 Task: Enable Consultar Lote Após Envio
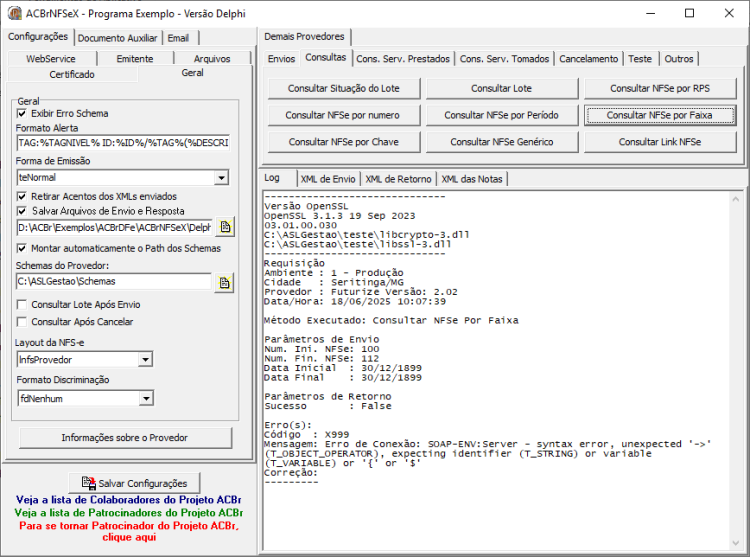point(22,305)
